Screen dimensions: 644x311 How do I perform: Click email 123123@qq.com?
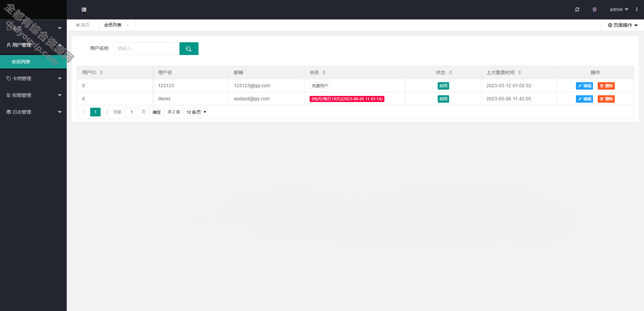pos(252,86)
